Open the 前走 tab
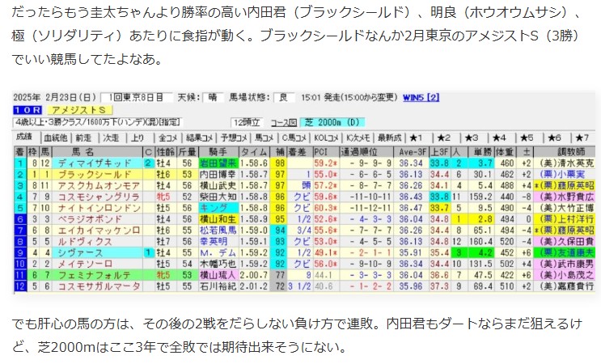The width and height of the screenshot is (601, 364). point(86,138)
